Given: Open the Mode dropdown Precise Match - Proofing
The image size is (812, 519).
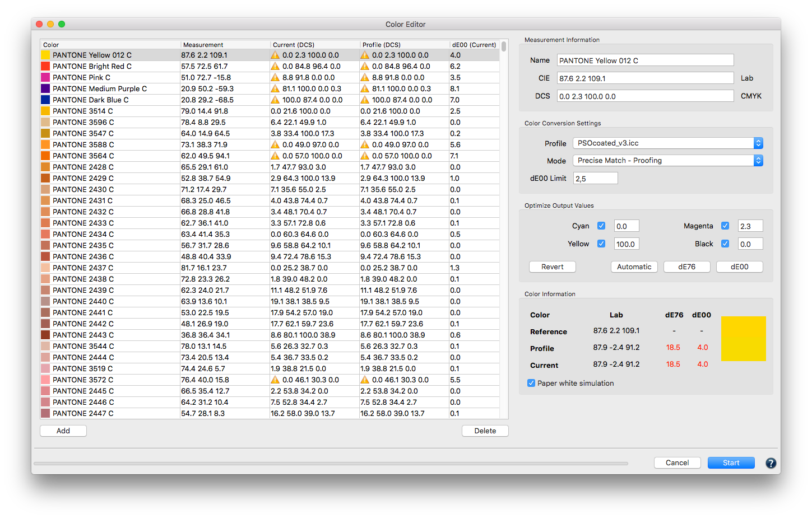Looking at the screenshot, I should coord(668,160).
